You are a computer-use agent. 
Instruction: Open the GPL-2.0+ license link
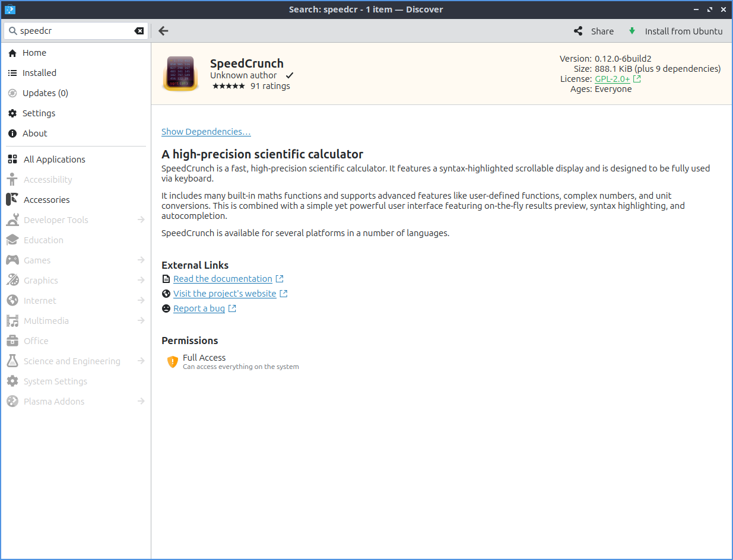pos(613,79)
